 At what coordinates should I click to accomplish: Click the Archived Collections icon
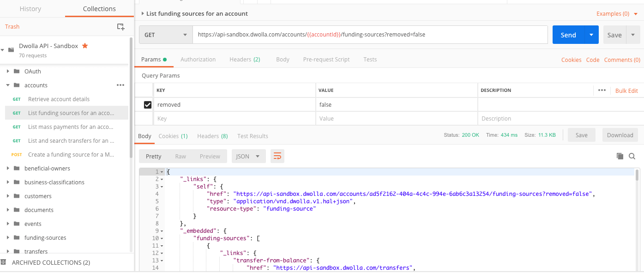click(4, 262)
